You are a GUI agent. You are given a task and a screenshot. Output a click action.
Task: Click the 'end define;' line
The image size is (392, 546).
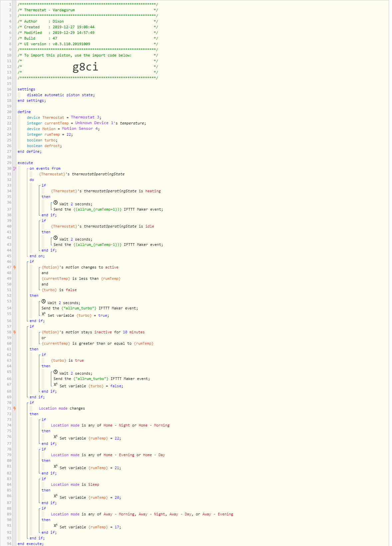30,151
